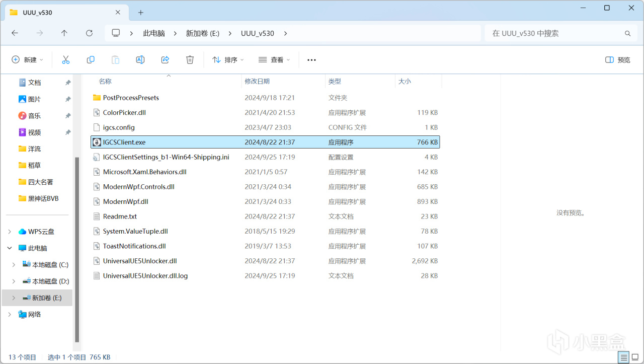Screen dimensions: 644x364
Task: Select the 四大名著 folder in sidebar
Action: pyautogui.click(x=40, y=182)
